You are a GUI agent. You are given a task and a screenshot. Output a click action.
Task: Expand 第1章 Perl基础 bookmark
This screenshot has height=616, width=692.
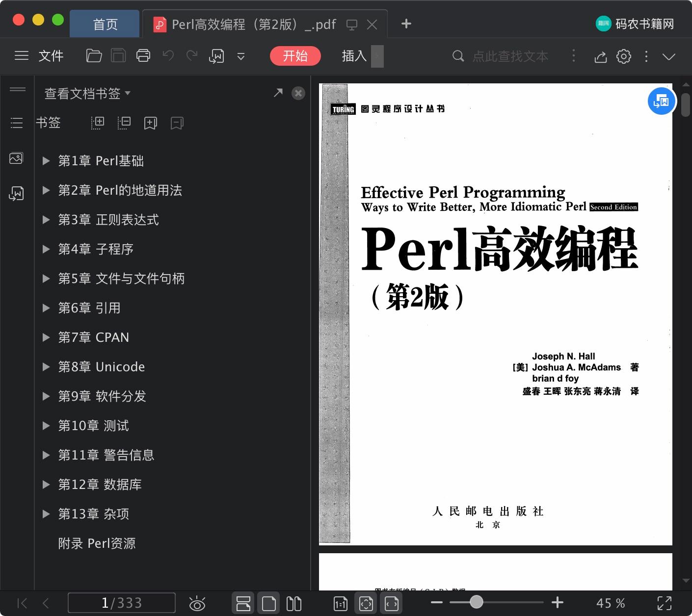(x=46, y=161)
